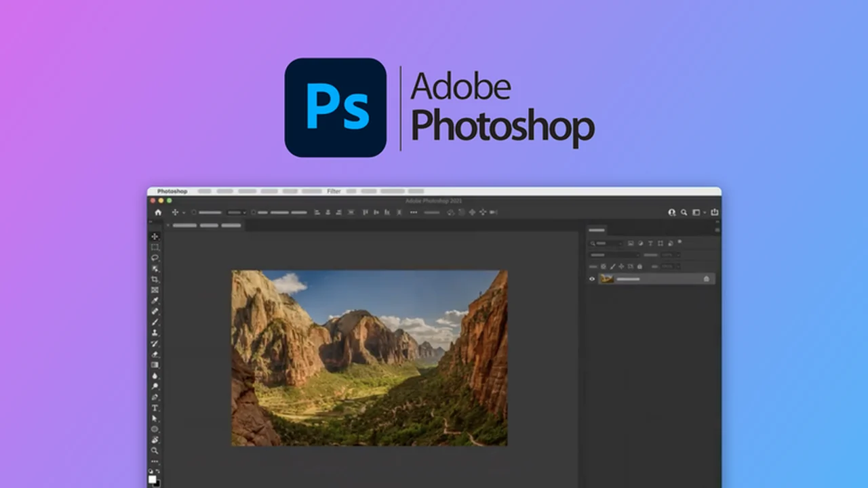Expand the Move tool preset picker arrow

[184, 213]
